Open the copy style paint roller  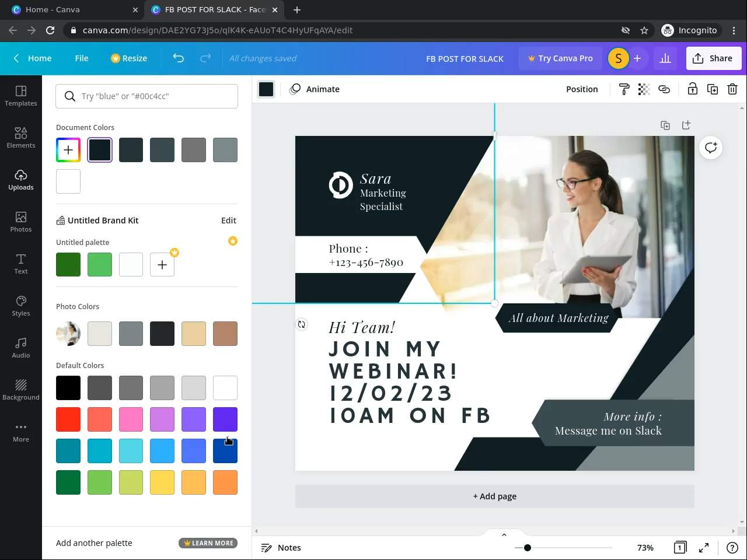click(624, 89)
